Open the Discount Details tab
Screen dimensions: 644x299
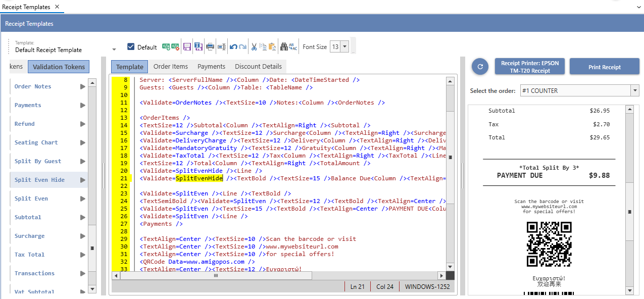click(x=258, y=67)
